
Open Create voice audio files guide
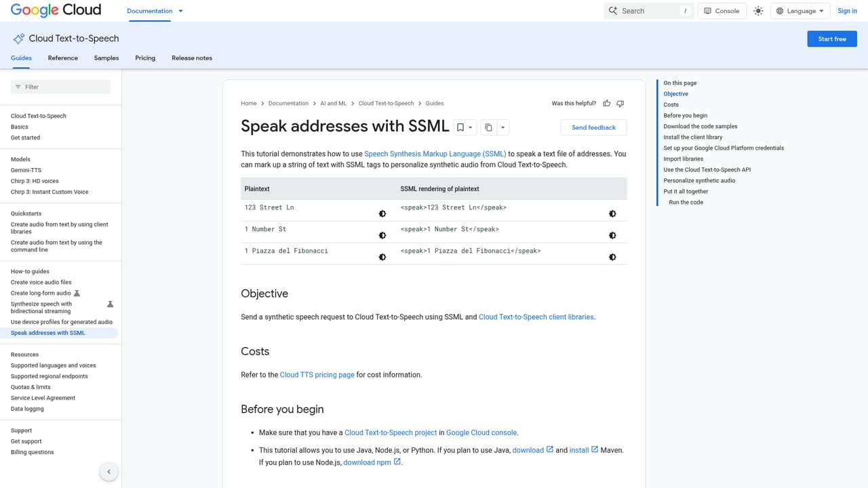[x=41, y=282]
